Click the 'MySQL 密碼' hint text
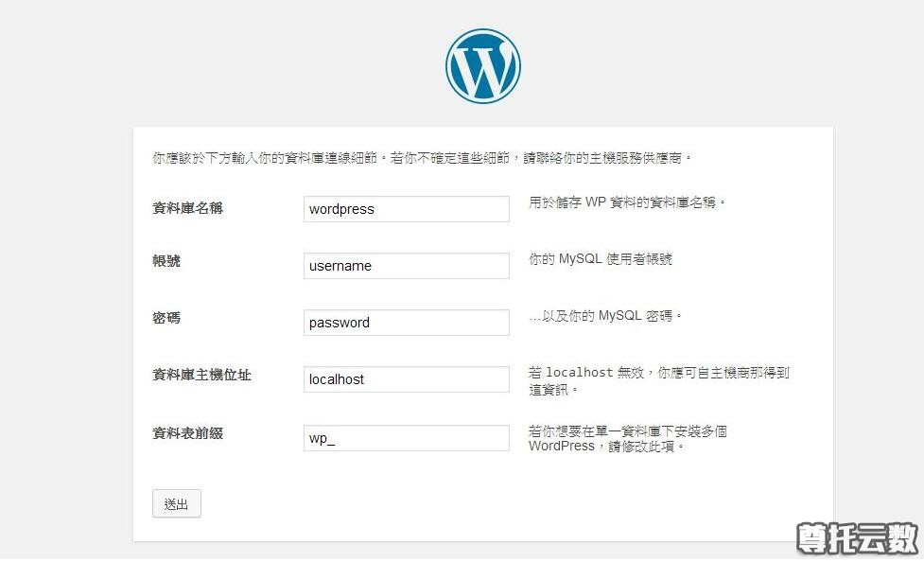This screenshot has width=924, height=562. pyautogui.click(x=605, y=316)
